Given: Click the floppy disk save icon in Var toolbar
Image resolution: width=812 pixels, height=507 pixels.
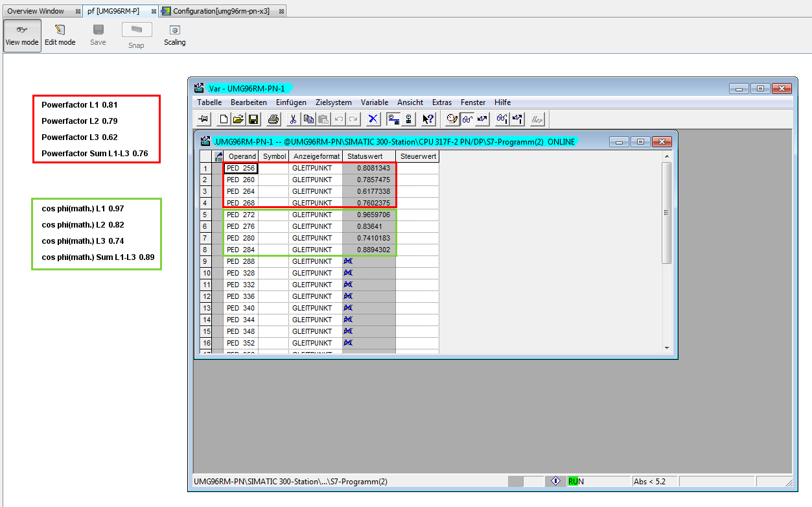Looking at the screenshot, I should [253, 119].
